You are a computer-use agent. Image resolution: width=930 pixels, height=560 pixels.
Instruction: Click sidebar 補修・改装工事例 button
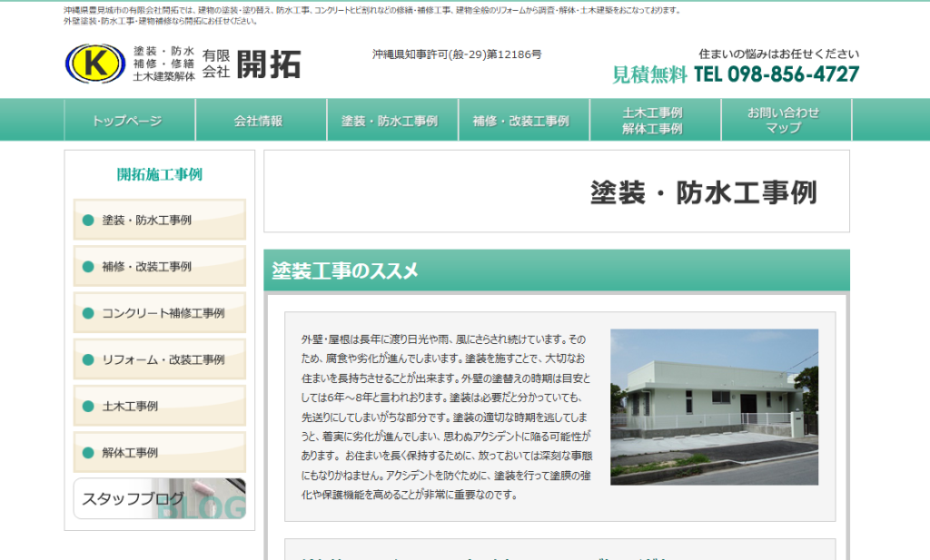click(x=159, y=267)
